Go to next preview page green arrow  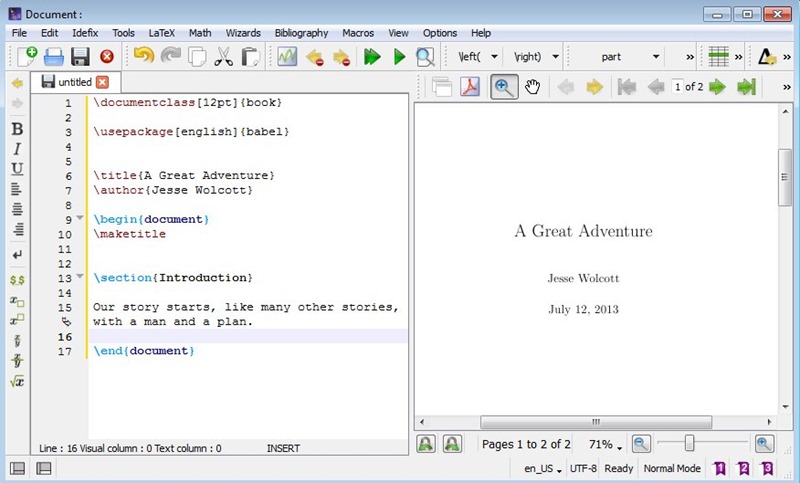(718, 87)
